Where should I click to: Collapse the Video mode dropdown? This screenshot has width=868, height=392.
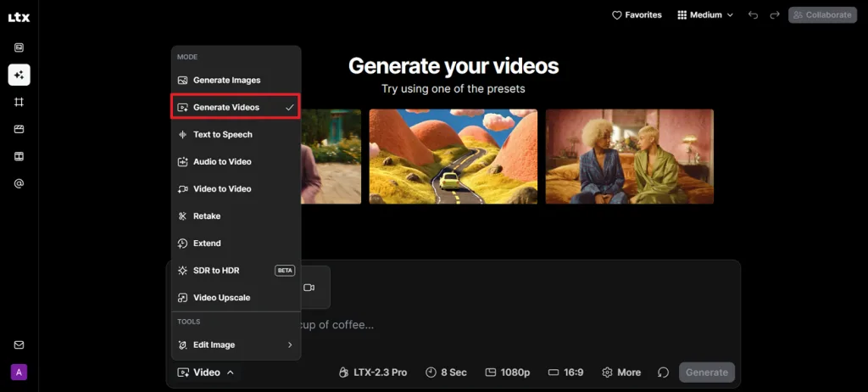click(x=205, y=372)
